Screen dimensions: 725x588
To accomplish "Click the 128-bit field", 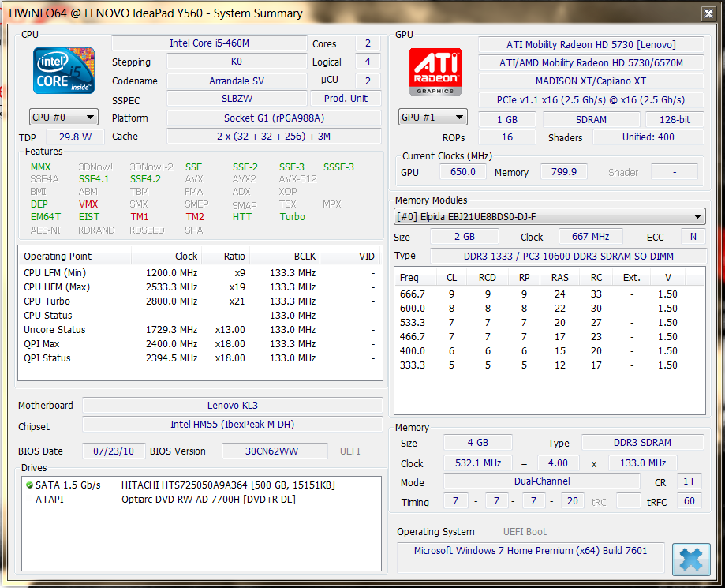I will coord(675,120).
